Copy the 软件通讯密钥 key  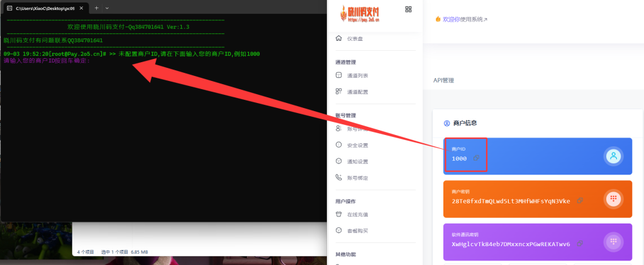coord(579,244)
